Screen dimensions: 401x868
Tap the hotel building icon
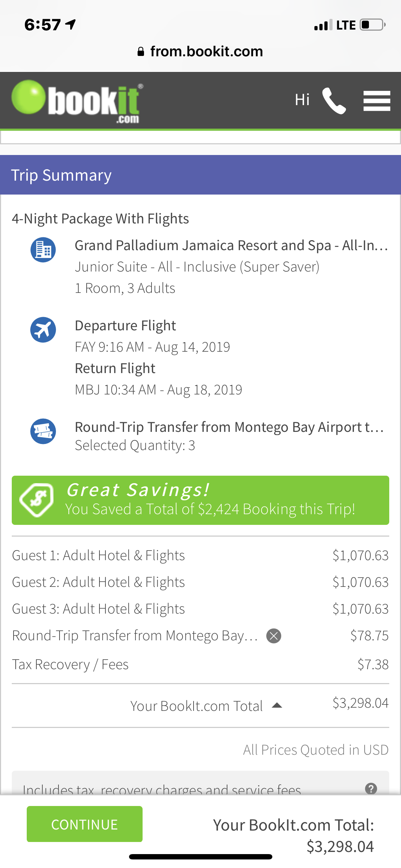coord(43,250)
